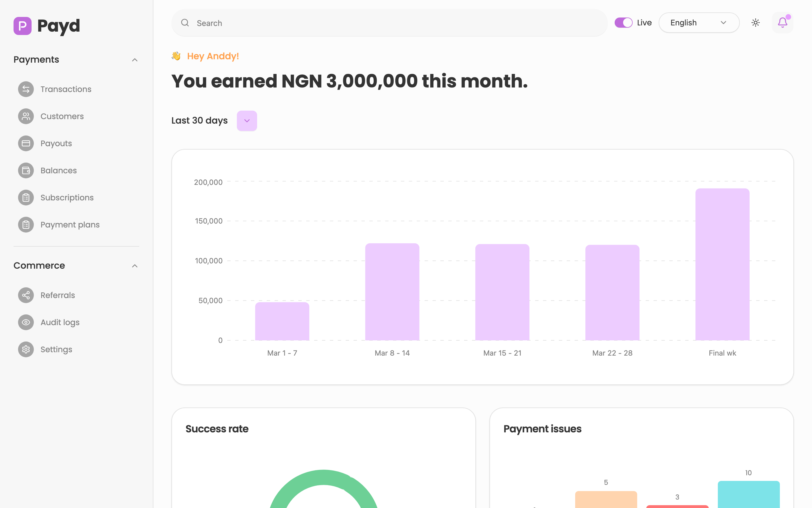Click the Referrals share icon
The height and width of the screenshot is (508, 812).
point(26,295)
